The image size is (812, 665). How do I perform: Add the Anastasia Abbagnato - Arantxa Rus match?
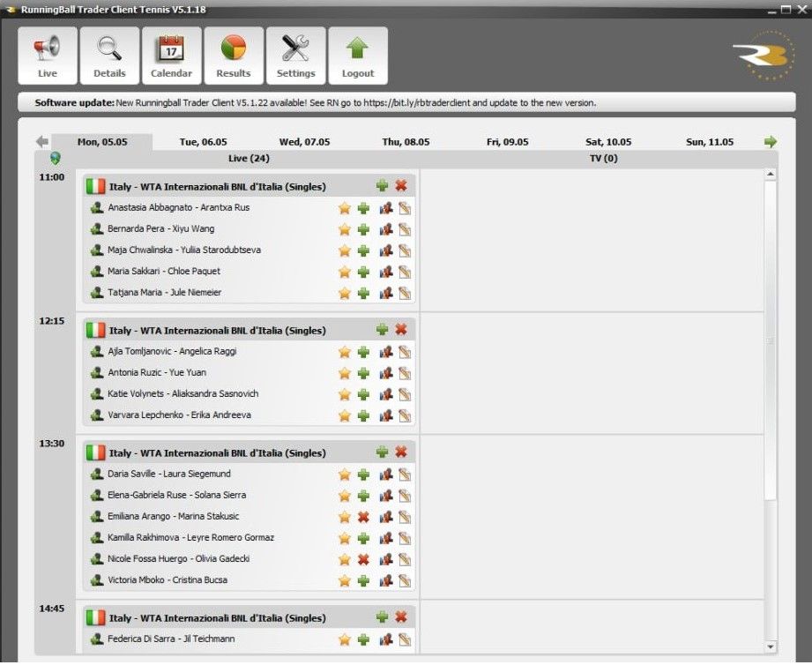363,208
